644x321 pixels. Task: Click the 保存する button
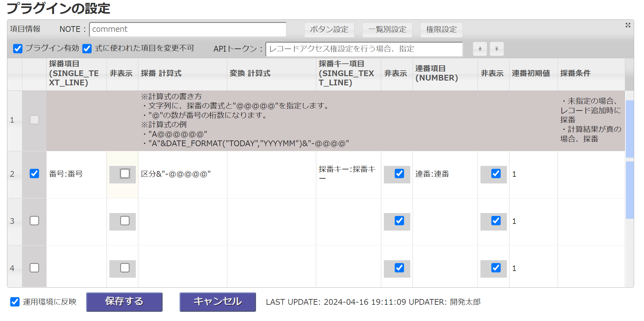124,302
